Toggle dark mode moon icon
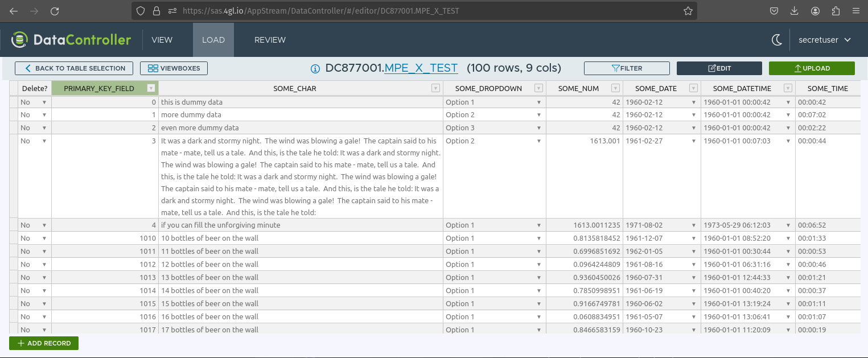The image size is (868, 358). click(776, 40)
